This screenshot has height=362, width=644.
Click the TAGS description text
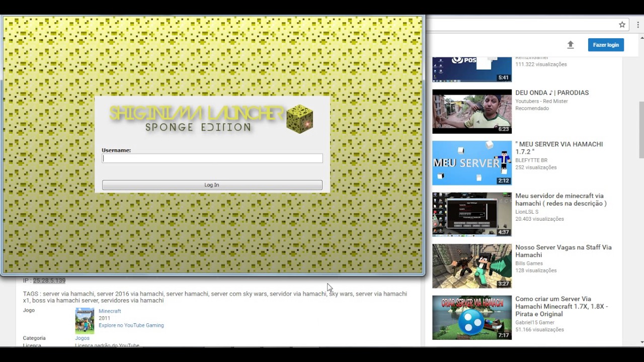pos(215,297)
